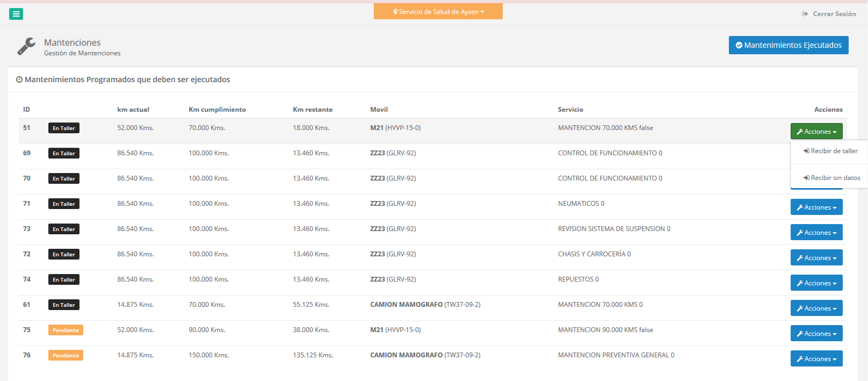Click the Km restante column header
Screen dimensions: 868x381
pyautogui.click(x=312, y=110)
